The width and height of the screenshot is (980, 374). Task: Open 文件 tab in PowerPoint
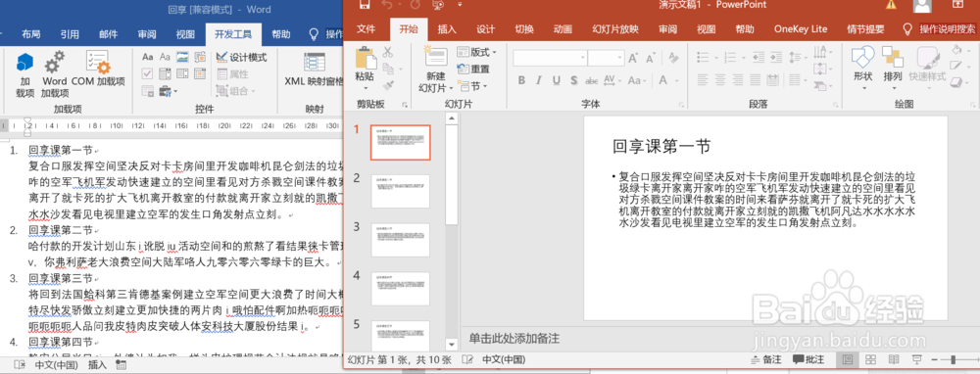[367, 29]
